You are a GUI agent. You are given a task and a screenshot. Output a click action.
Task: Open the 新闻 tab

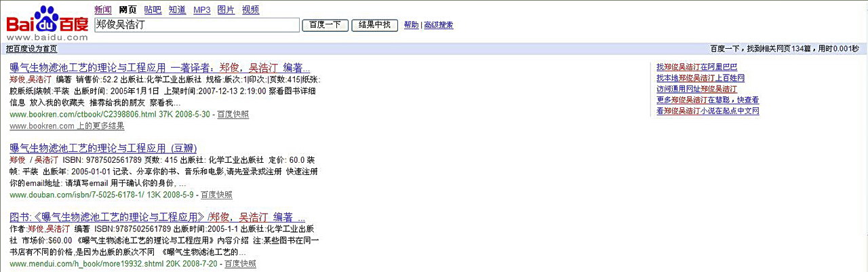pyautogui.click(x=102, y=9)
